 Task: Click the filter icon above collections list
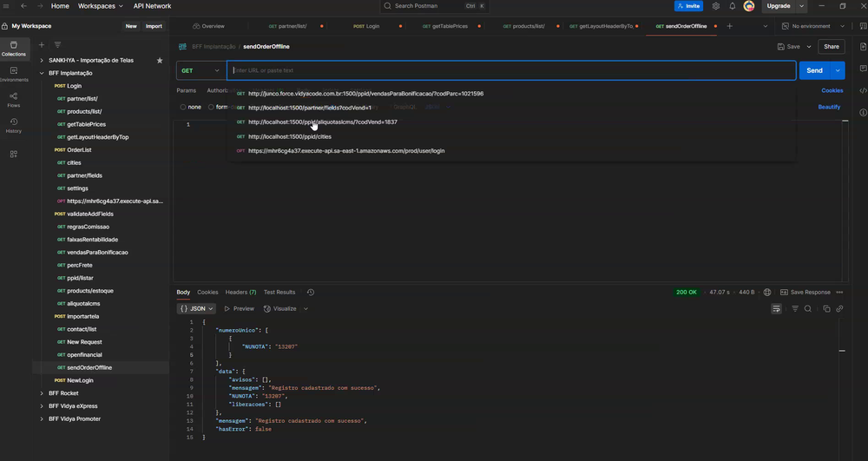pyautogui.click(x=57, y=45)
